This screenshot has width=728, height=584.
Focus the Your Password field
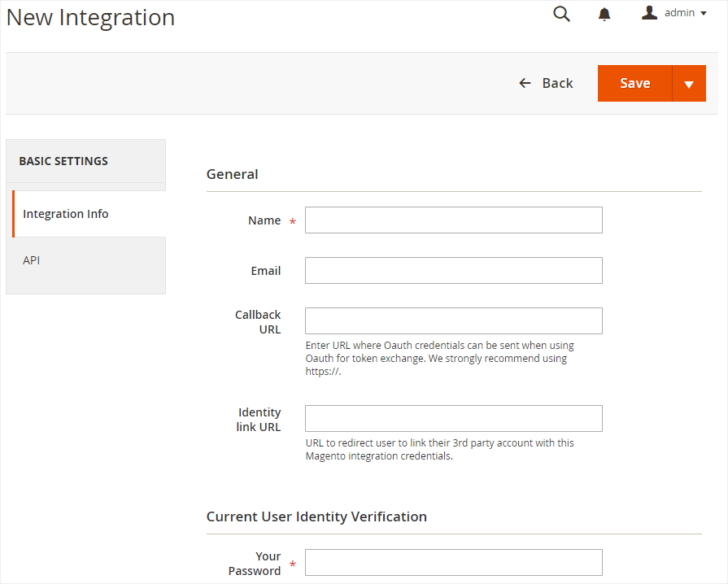tap(454, 563)
